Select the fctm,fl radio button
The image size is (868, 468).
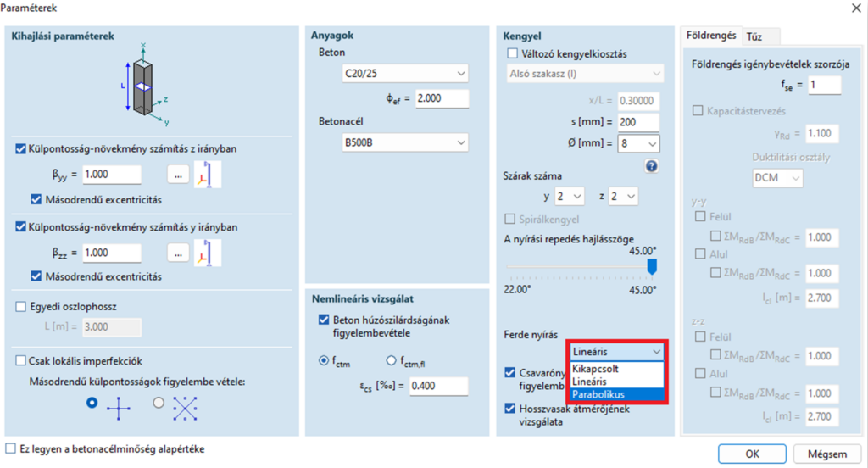click(391, 360)
